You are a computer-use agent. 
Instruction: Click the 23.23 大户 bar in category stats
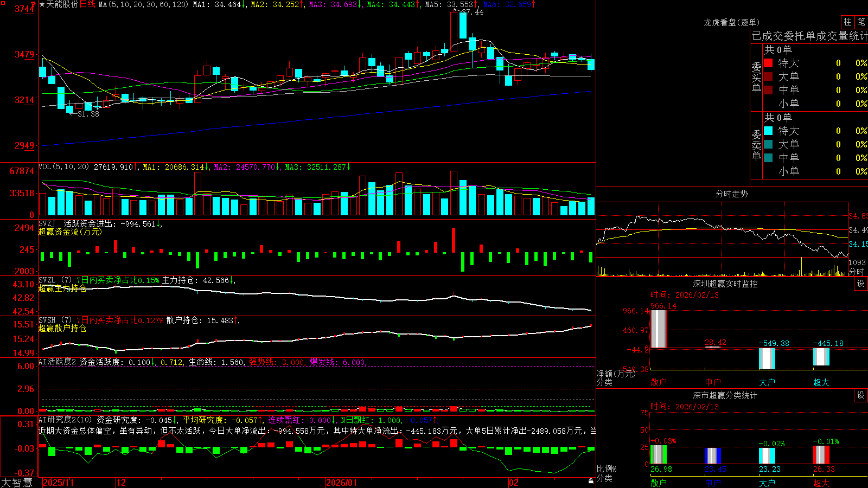pos(767,456)
